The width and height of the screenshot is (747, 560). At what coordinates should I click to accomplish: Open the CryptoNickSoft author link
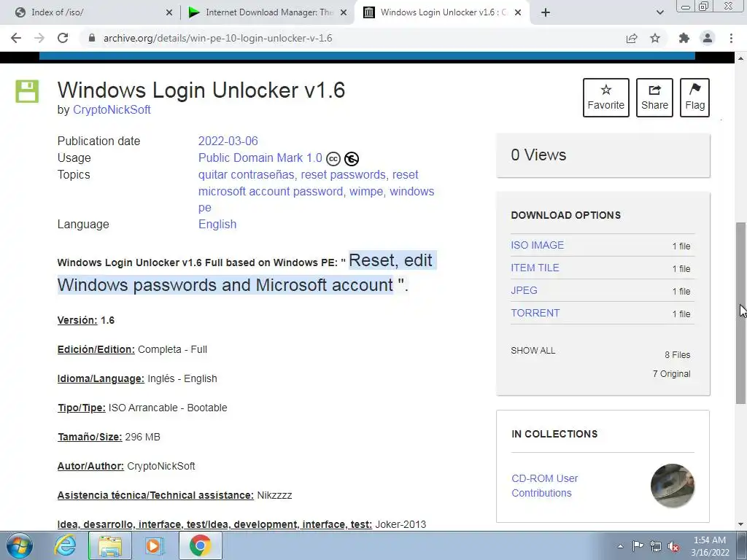112,109
